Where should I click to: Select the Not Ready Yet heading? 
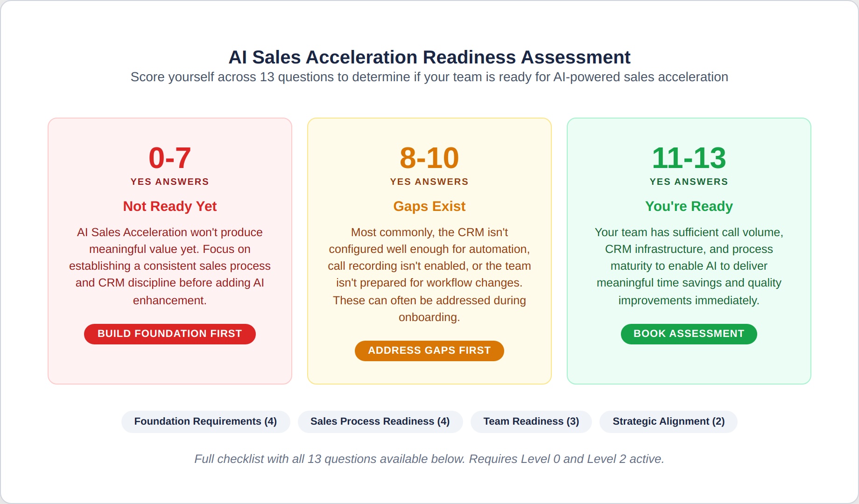pos(169,206)
